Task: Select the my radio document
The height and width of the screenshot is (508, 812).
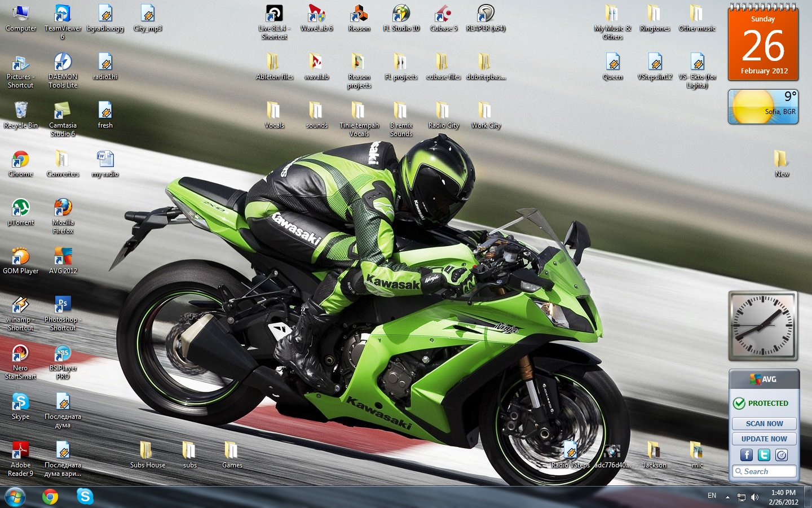Action: click(x=105, y=164)
